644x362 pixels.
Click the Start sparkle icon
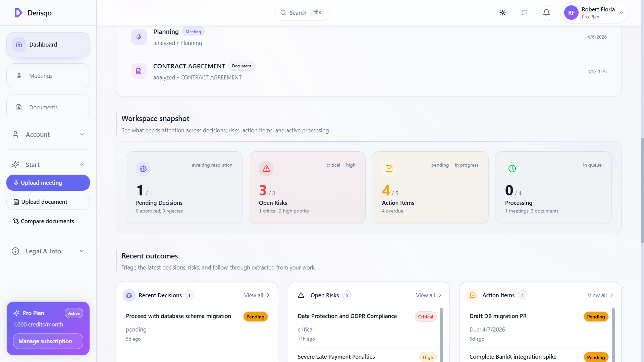tap(15, 165)
